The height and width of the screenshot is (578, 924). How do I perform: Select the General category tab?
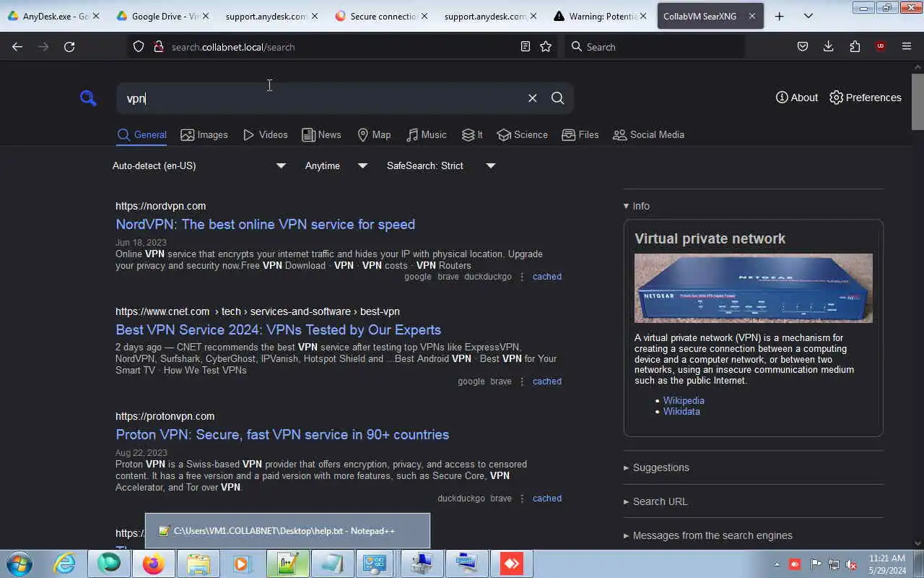(x=141, y=135)
